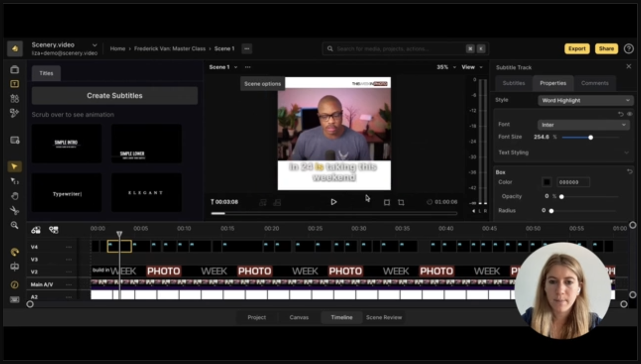Click the yellow Export button
This screenshot has height=364, width=641.
click(577, 49)
